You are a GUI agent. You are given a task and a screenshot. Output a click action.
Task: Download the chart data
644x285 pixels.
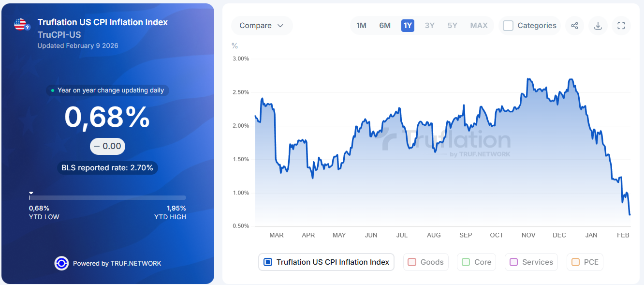click(x=598, y=26)
